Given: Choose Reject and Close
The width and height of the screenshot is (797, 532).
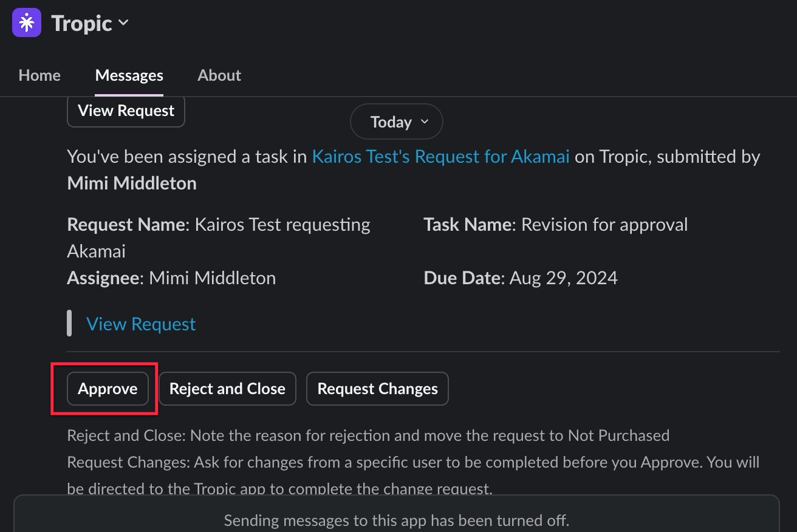Looking at the screenshot, I should tap(227, 389).
